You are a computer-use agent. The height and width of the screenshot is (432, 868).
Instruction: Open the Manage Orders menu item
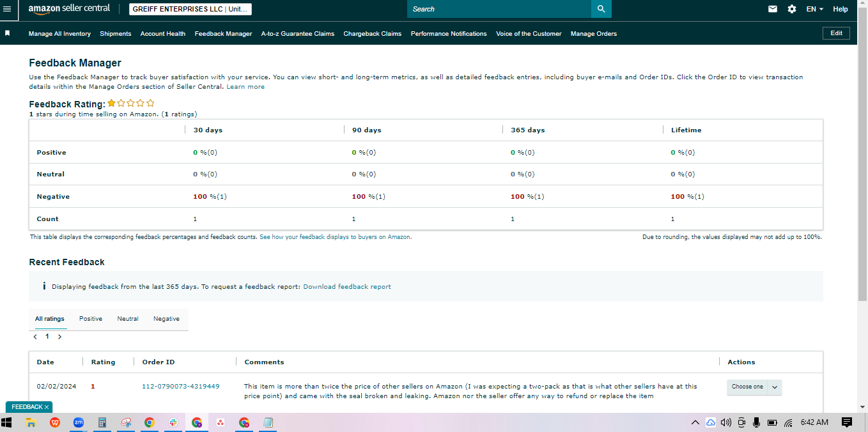[594, 33]
